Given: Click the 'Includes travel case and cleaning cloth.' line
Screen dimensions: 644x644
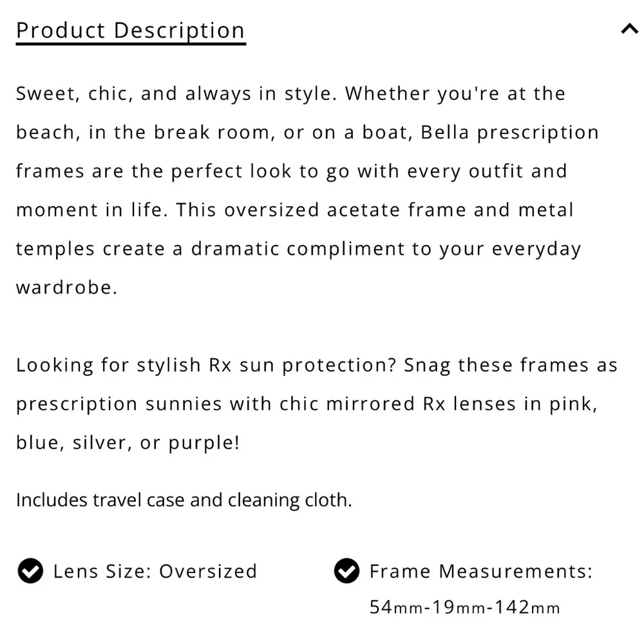Looking at the screenshot, I should pyautogui.click(x=184, y=500).
